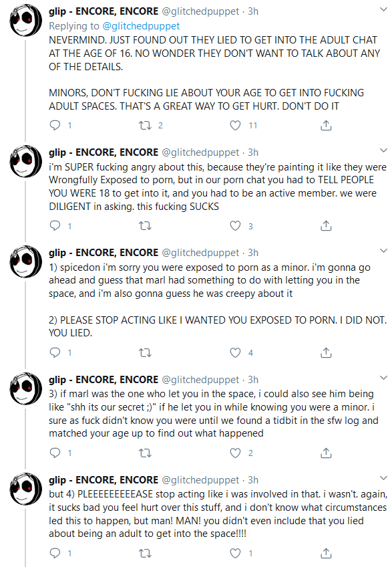Image resolution: width=392 pixels, height=567 pixels.
Task: Reply to the PLEEEEEEEEEASE stop acting tweet
Action: pyautogui.click(x=55, y=552)
